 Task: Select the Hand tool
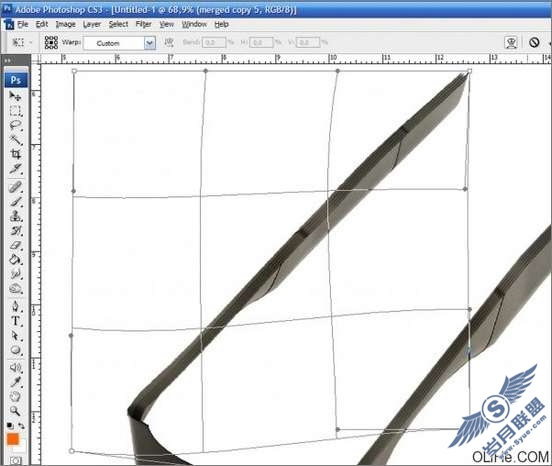point(15,397)
